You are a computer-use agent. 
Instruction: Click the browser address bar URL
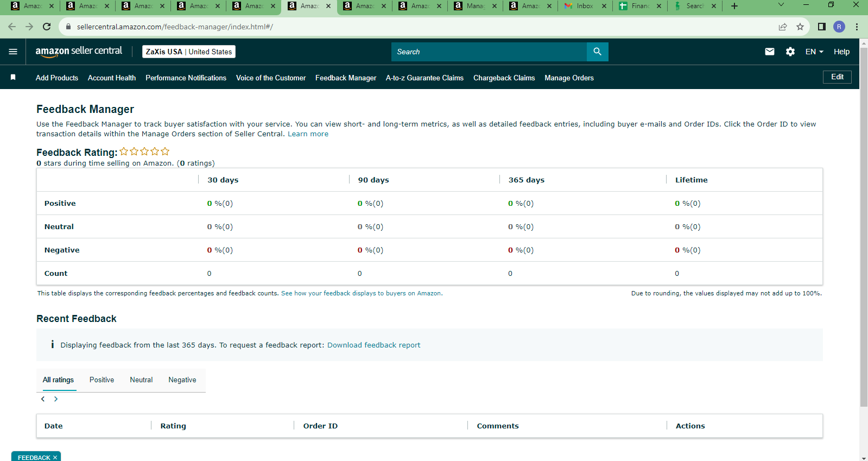tap(175, 27)
